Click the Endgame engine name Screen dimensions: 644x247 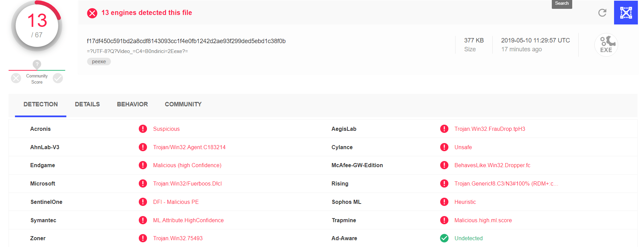[43, 165]
